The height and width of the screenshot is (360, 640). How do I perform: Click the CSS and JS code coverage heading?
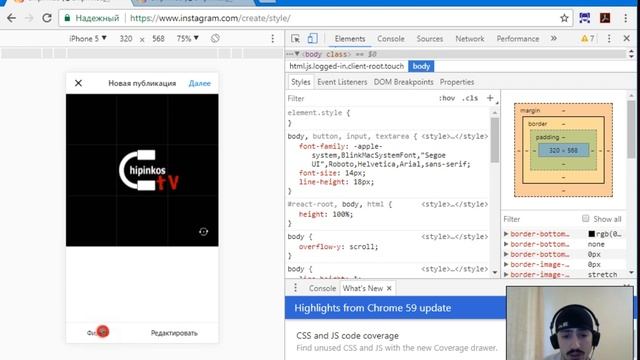coord(347,336)
